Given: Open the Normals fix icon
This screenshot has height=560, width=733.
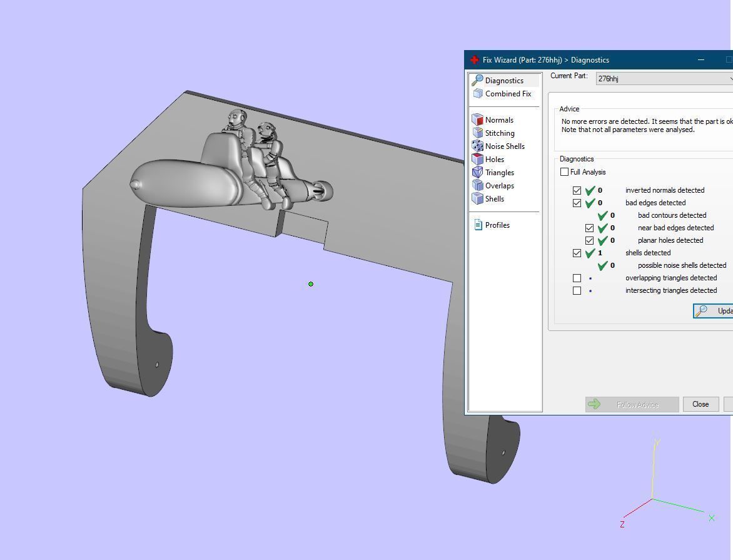Looking at the screenshot, I should click(477, 120).
